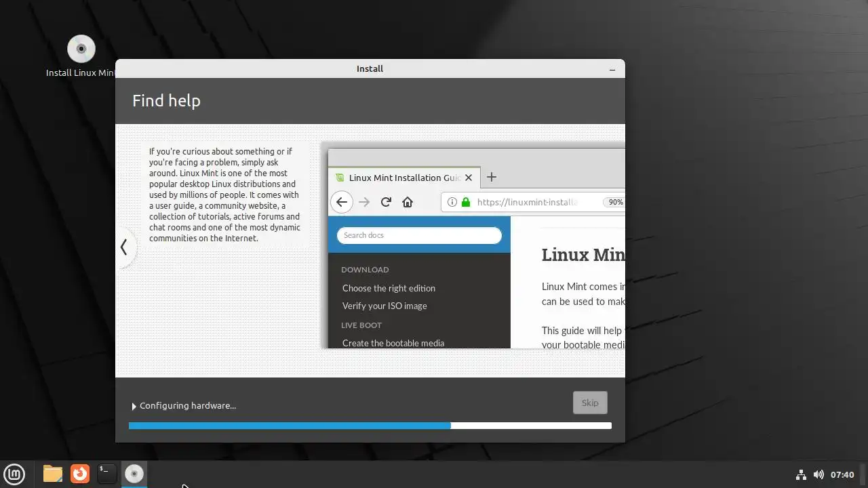
Task: Open Terminal from the panel
Action: click(x=107, y=474)
